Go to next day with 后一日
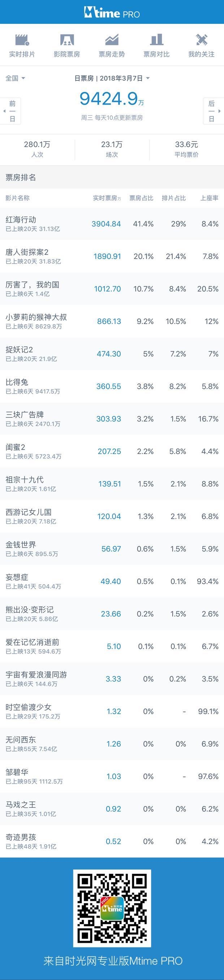Viewport: 224px width, 980px height. [x=214, y=111]
